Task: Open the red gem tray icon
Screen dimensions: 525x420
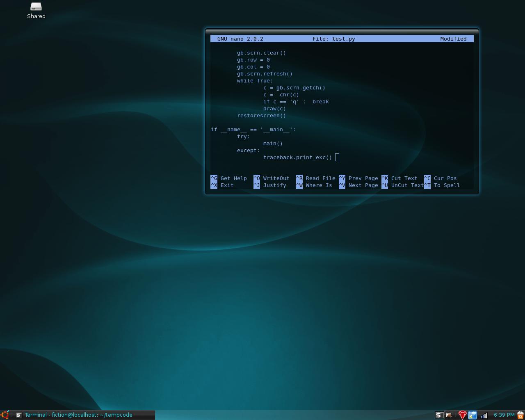Action: click(462, 415)
